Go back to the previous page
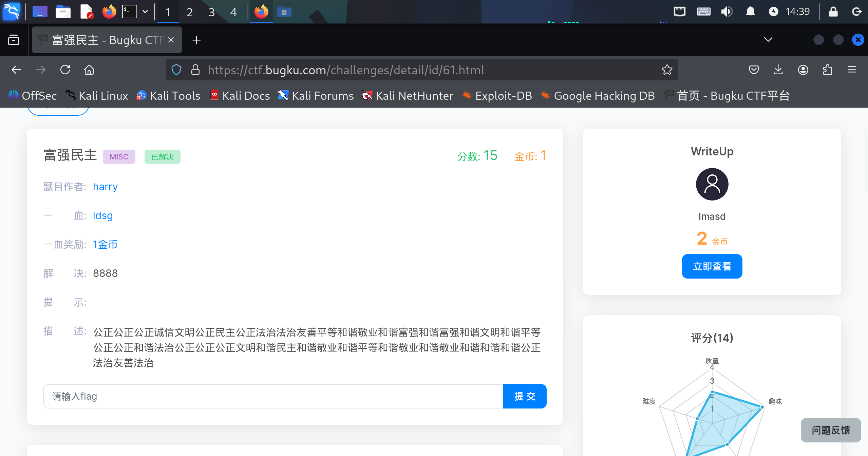This screenshot has height=456, width=868. click(x=16, y=70)
